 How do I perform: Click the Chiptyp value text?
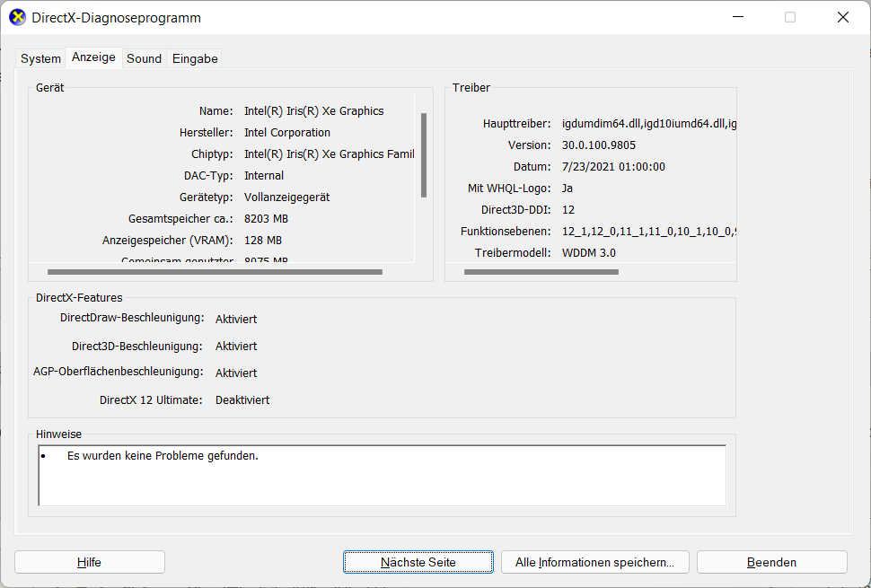pyautogui.click(x=329, y=154)
